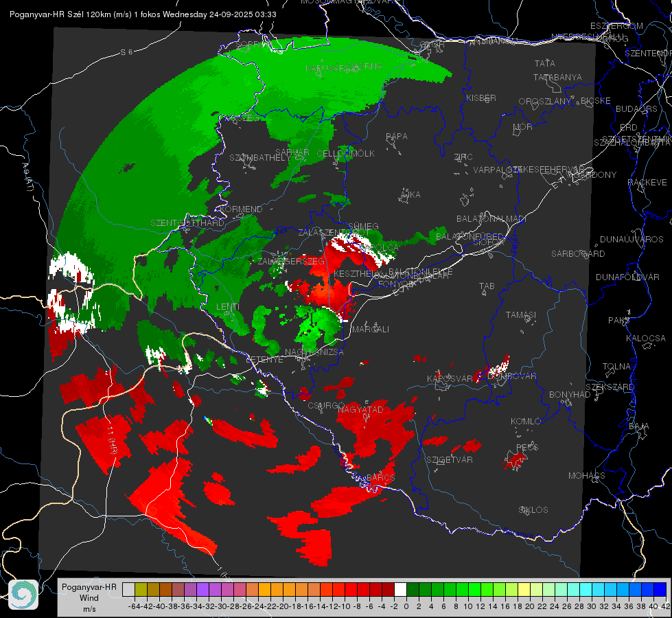
Task: Select the NAGYATÁD label
Action: (360, 409)
